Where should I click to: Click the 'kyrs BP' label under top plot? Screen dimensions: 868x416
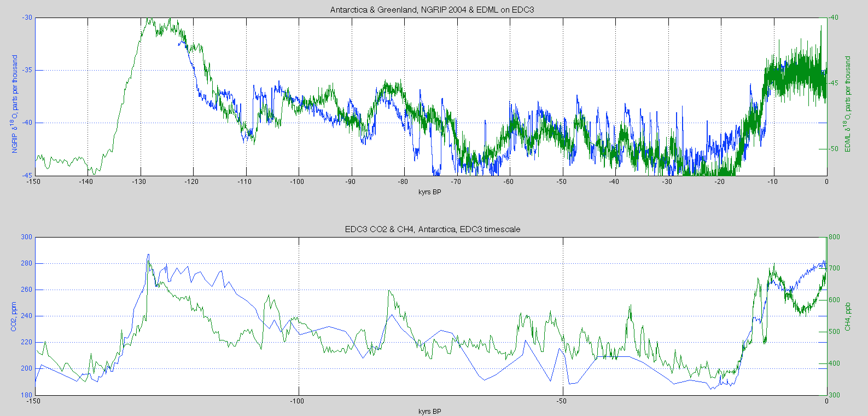pos(429,192)
